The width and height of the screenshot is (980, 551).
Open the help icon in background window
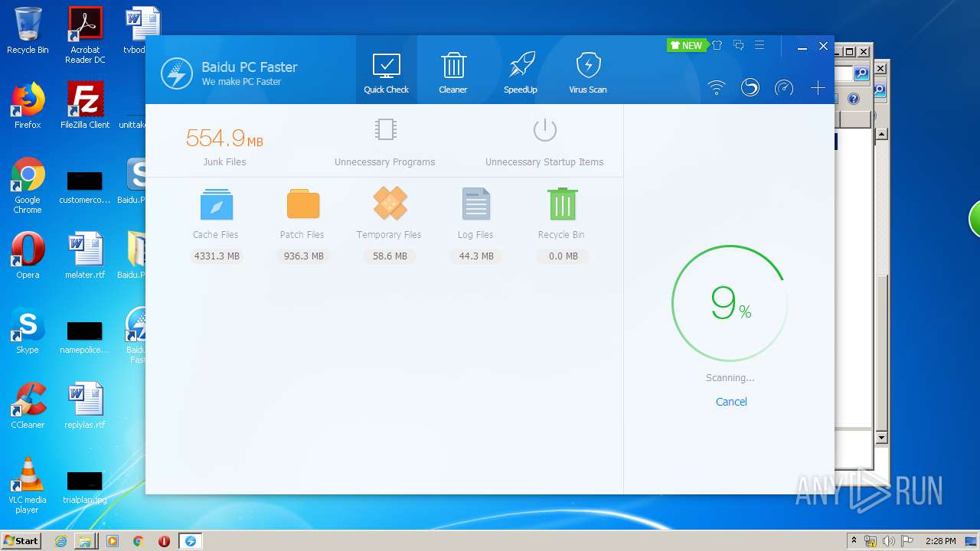coord(854,99)
